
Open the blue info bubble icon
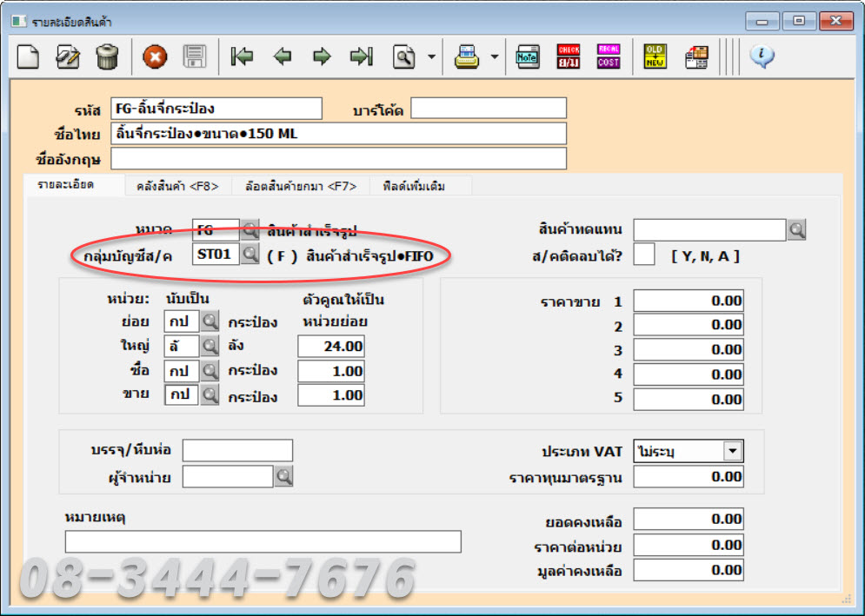(762, 56)
